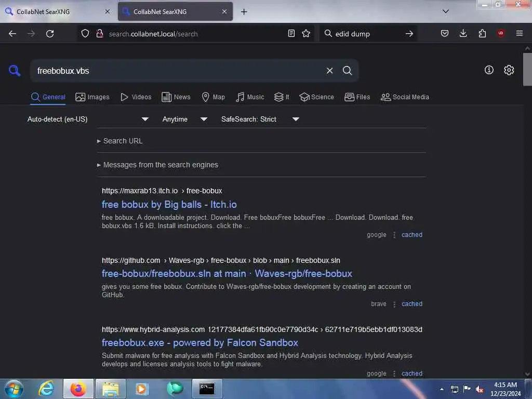
Task: Show hidden tray icons arrow
Action: pos(442,389)
